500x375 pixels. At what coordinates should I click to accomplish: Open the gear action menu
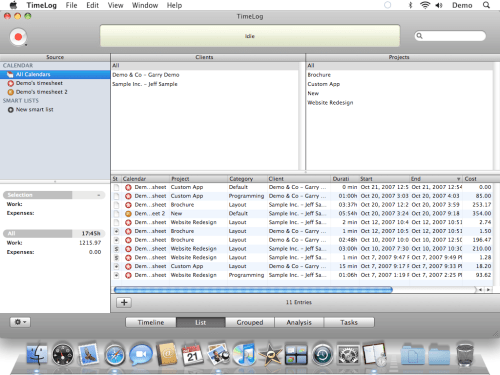pos(20,322)
